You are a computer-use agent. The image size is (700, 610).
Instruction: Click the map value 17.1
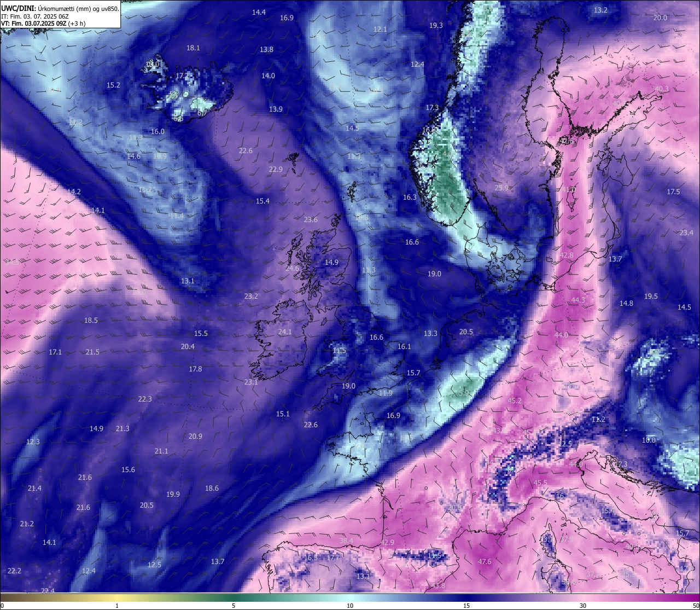pos(55,352)
